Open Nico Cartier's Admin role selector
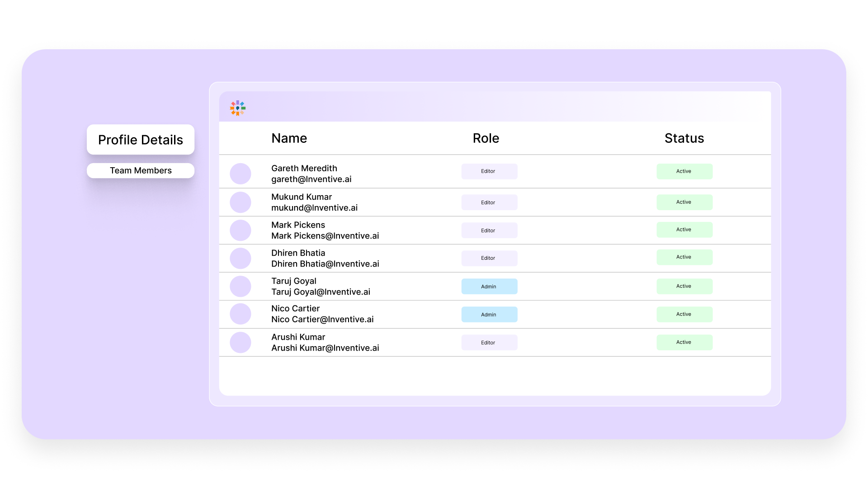Viewport: 868px width, 488px height. (489, 314)
